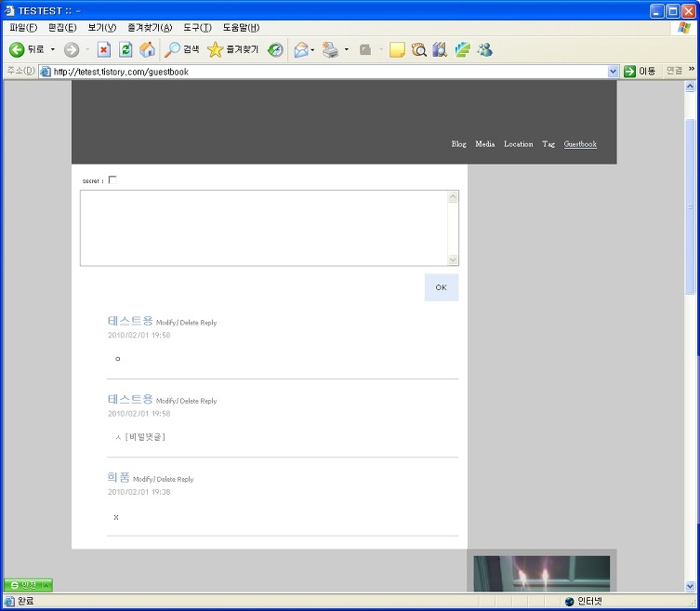This screenshot has height=611, width=700.
Task: Open the Back history dropdown arrow
Action: click(53, 49)
